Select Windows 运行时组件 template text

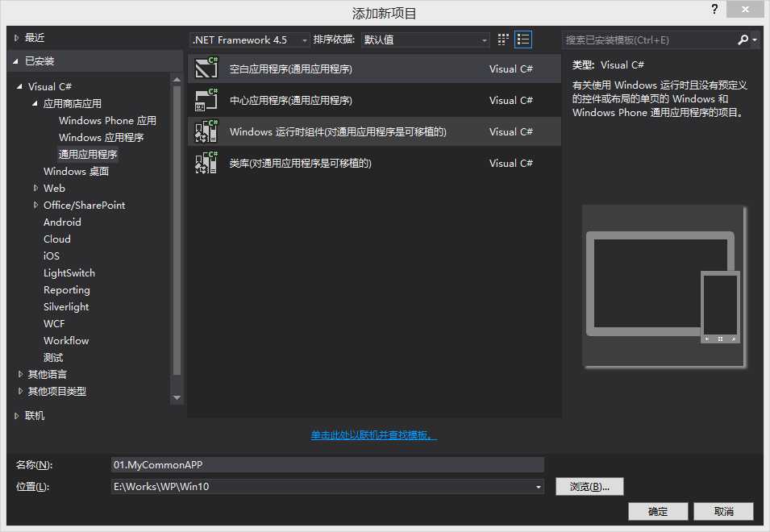tap(338, 131)
